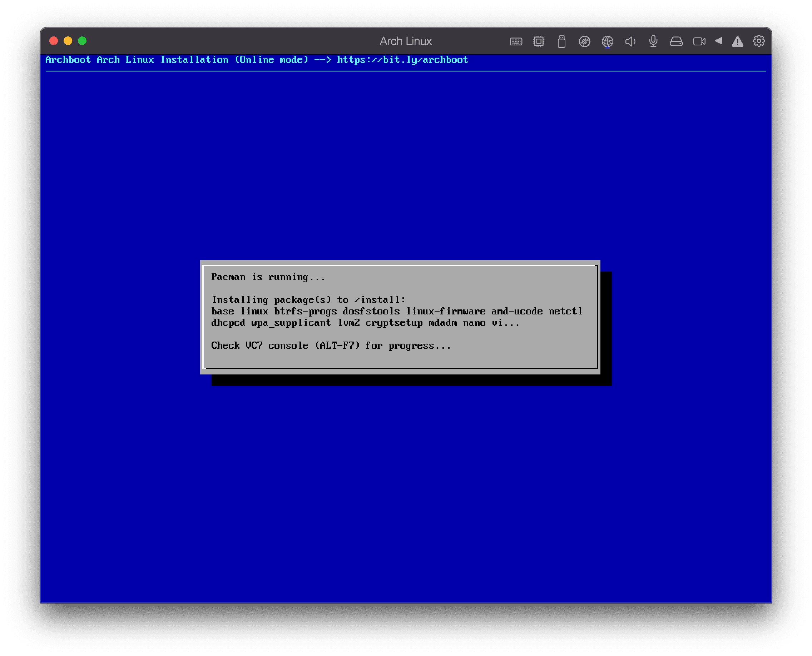Click 'Pacman is running...' text
This screenshot has width=812, height=656.
(268, 277)
